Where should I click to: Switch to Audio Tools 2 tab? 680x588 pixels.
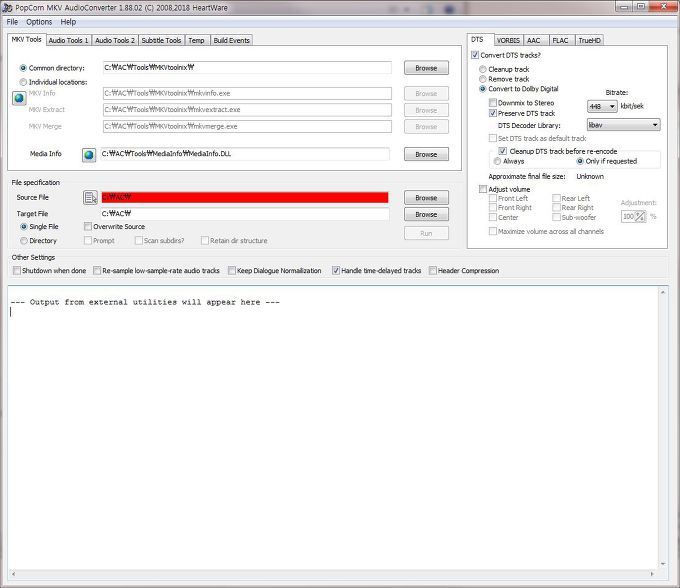[x=115, y=40]
